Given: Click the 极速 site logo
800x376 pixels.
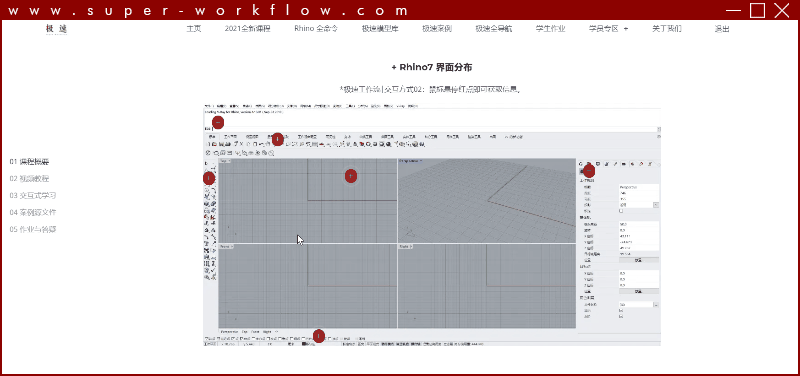Looking at the screenshot, I should [56, 29].
